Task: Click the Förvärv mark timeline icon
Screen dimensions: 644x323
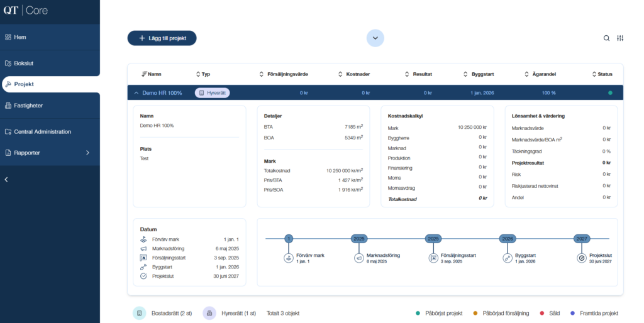Action: pyautogui.click(x=289, y=258)
